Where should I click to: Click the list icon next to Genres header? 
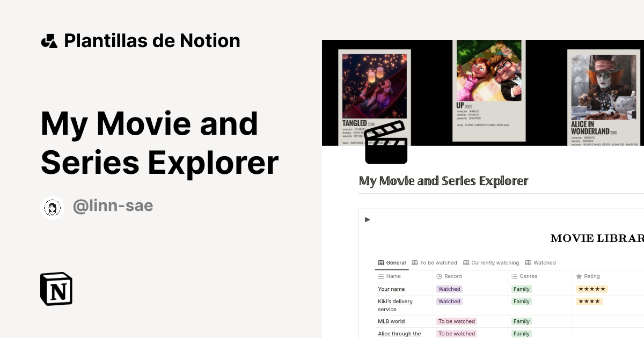pyautogui.click(x=514, y=276)
